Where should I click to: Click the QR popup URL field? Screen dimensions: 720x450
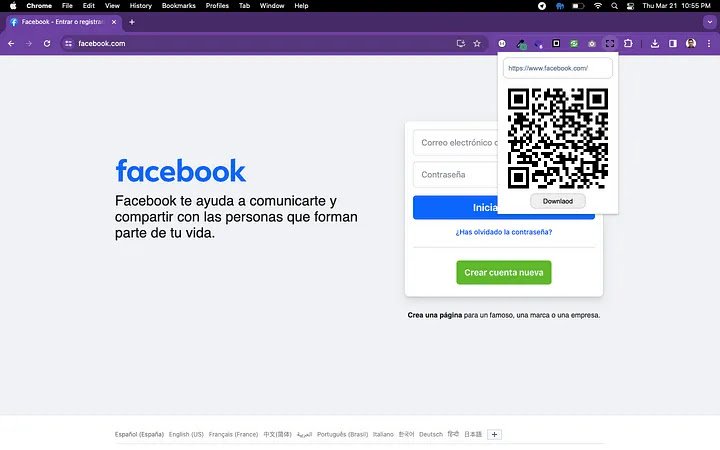557,68
